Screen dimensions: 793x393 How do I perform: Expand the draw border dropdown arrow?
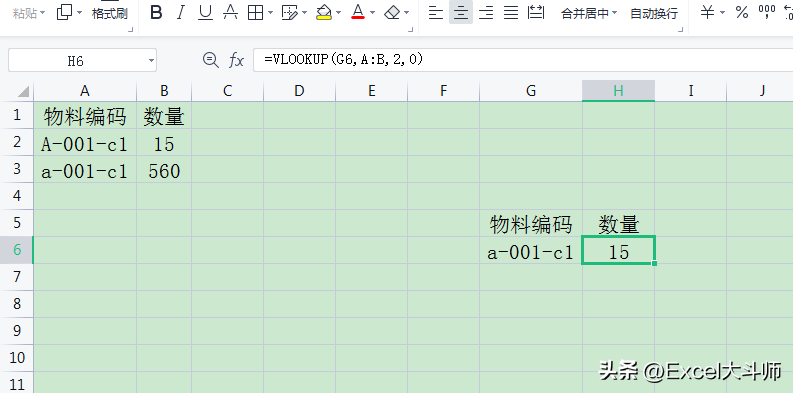[304, 13]
